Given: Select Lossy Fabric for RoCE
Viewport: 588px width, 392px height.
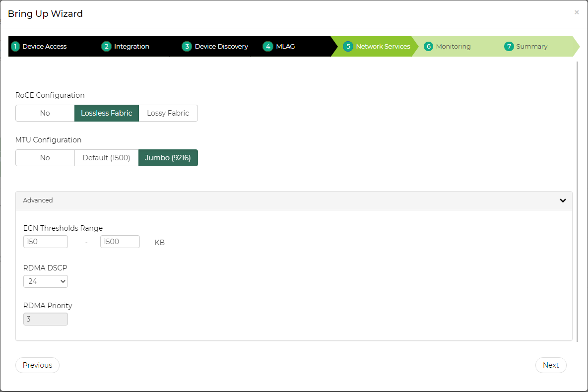Looking at the screenshot, I should click(168, 113).
